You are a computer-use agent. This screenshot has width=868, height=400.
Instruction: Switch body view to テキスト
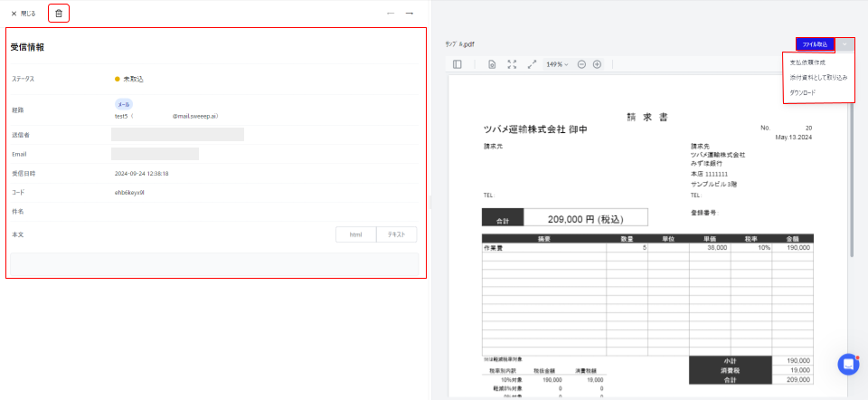396,234
